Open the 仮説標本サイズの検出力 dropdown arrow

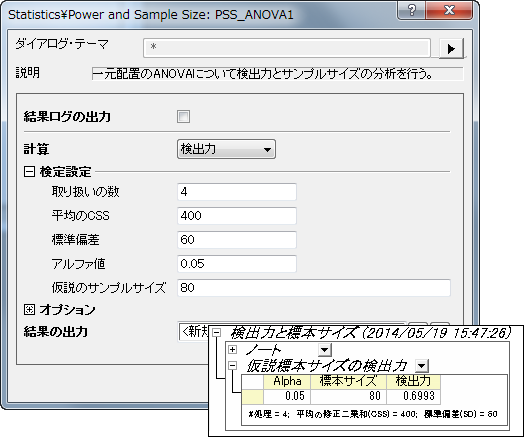point(422,366)
